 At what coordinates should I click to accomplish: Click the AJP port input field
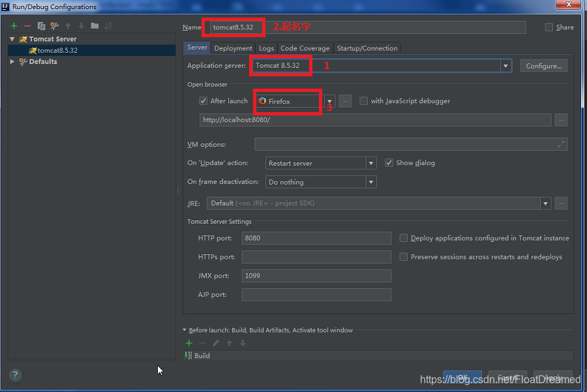[316, 295]
